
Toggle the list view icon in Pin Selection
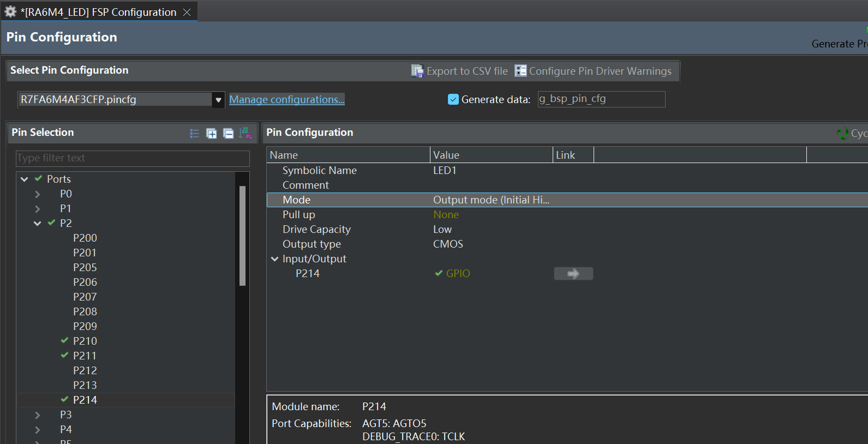(195, 133)
